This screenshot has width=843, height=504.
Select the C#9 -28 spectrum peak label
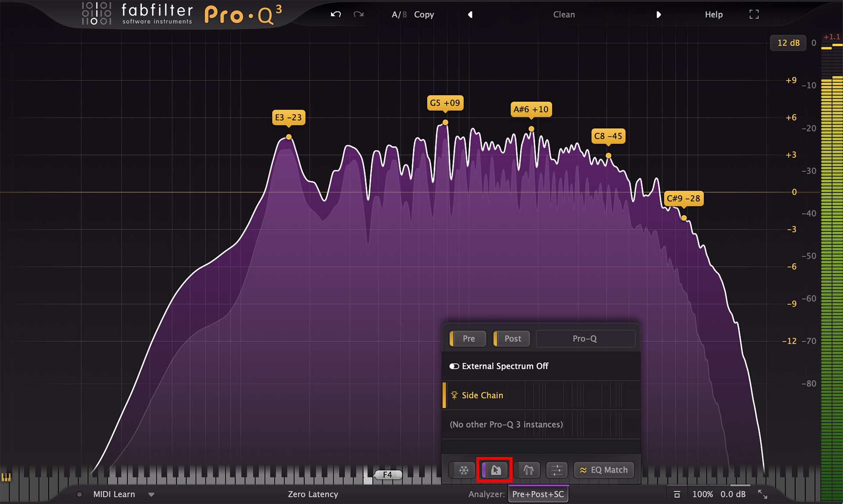click(683, 198)
